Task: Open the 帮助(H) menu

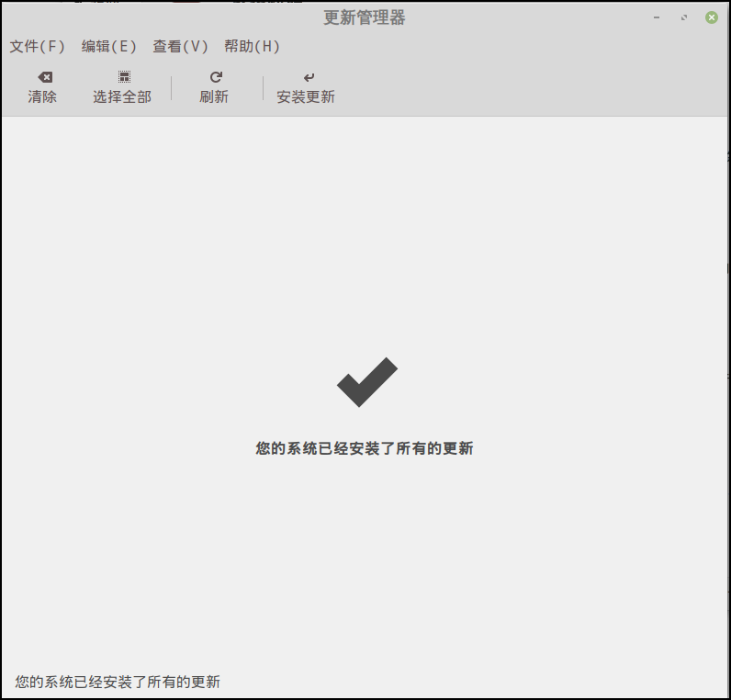Action: point(252,46)
